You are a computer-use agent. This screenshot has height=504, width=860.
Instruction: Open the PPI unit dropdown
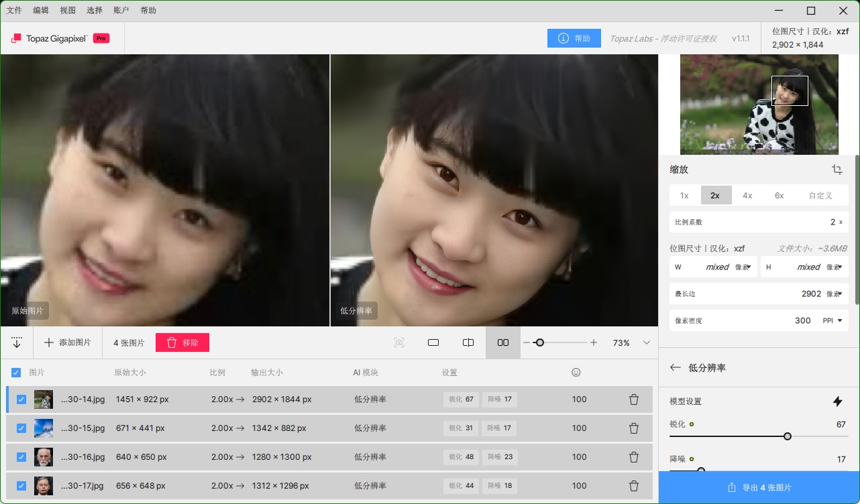[834, 321]
